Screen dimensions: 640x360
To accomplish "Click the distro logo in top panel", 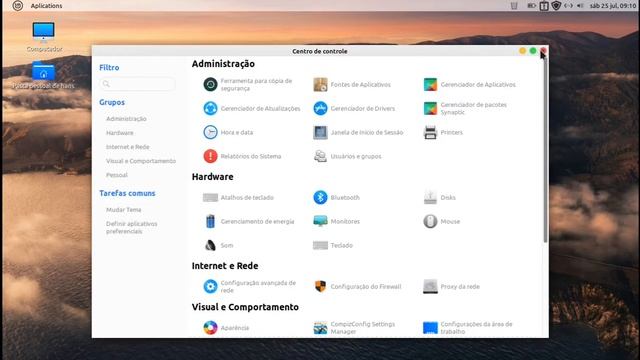I will tap(18, 6).
